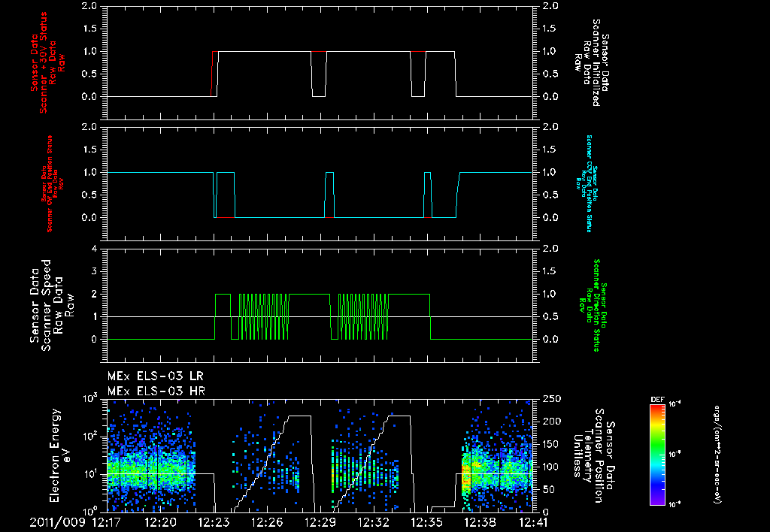Select the 'MEx ELS-03 LR' label
The width and height of the screenshot is (770, 532).
click(155, 376)
